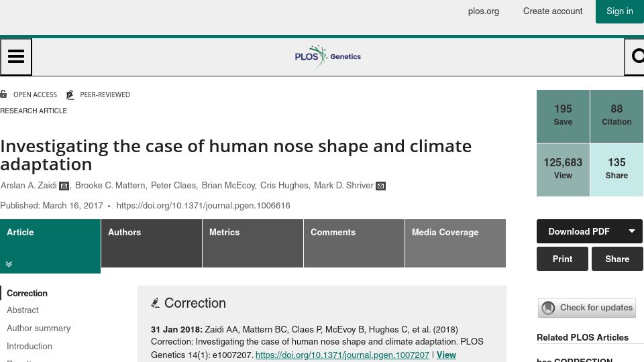Jump to Introduction section in sidebar
Screen dimensions: 644x362
[30, 347]
